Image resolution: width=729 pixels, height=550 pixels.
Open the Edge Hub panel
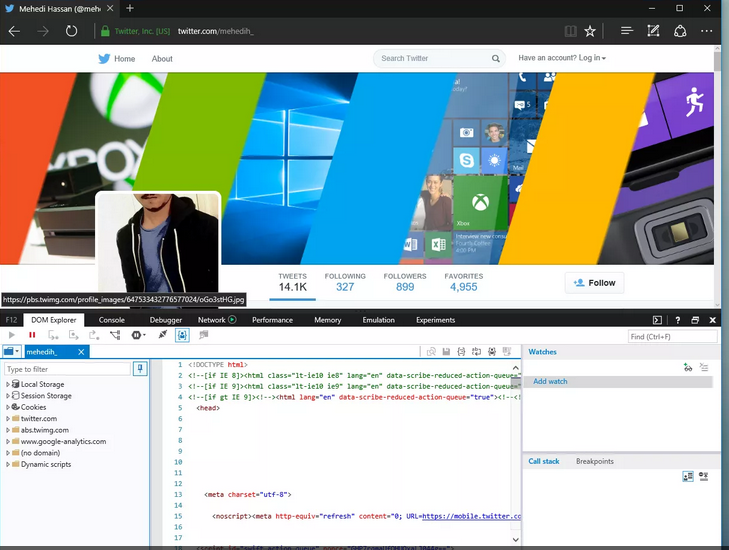(627, 31)
